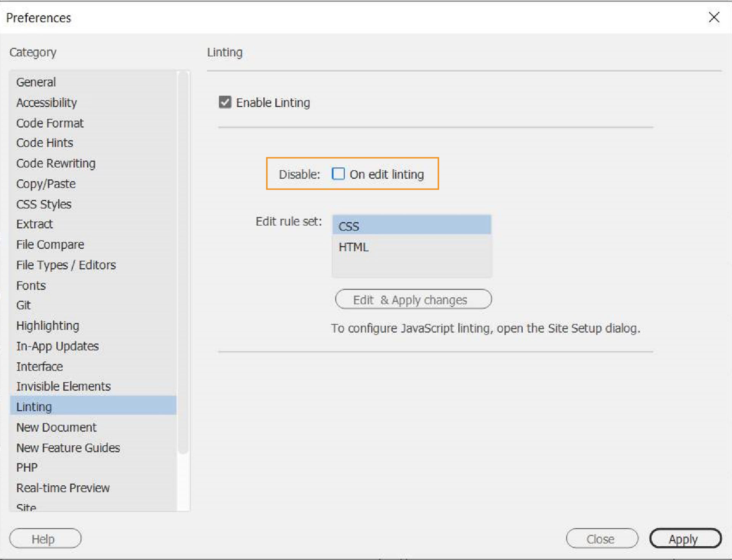The width and height of the screenshot is (732, 560).
Task: Enable Linting checkbox
Action: click(225, 102)
